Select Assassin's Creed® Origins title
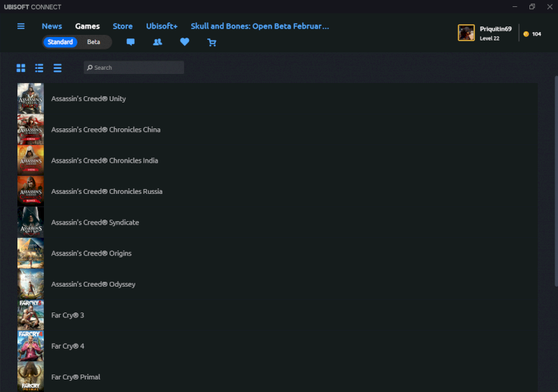558x392 pixels. click(91, 254)
